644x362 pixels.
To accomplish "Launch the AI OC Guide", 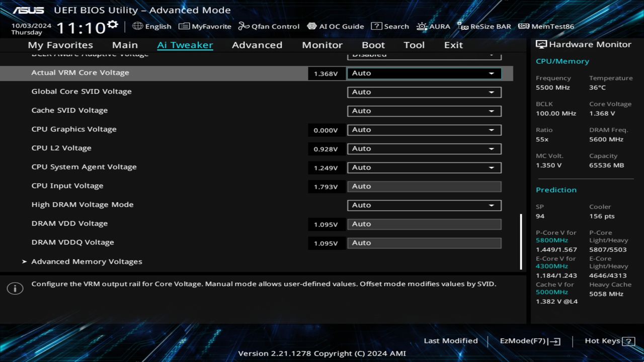I will [336, 26].
